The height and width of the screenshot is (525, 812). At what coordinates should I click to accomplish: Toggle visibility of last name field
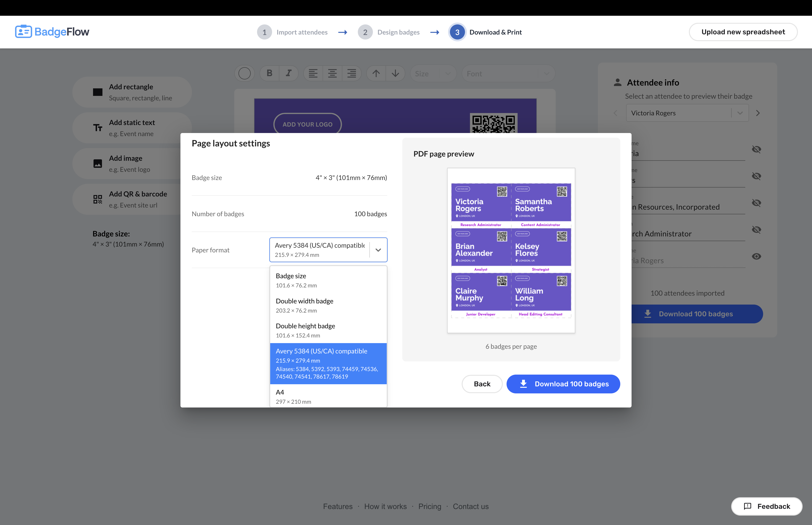tap(756, 176)
